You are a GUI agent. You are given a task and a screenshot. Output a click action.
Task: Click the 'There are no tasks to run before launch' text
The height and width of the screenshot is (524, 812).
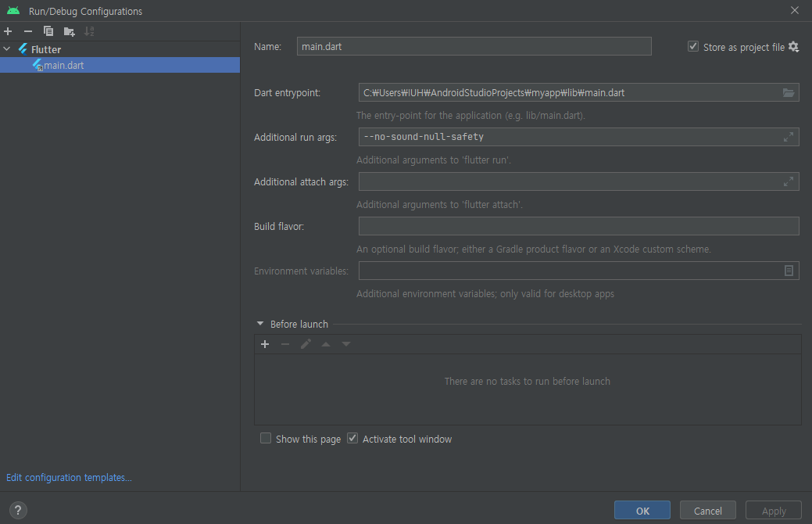click(x=528, y=382)
